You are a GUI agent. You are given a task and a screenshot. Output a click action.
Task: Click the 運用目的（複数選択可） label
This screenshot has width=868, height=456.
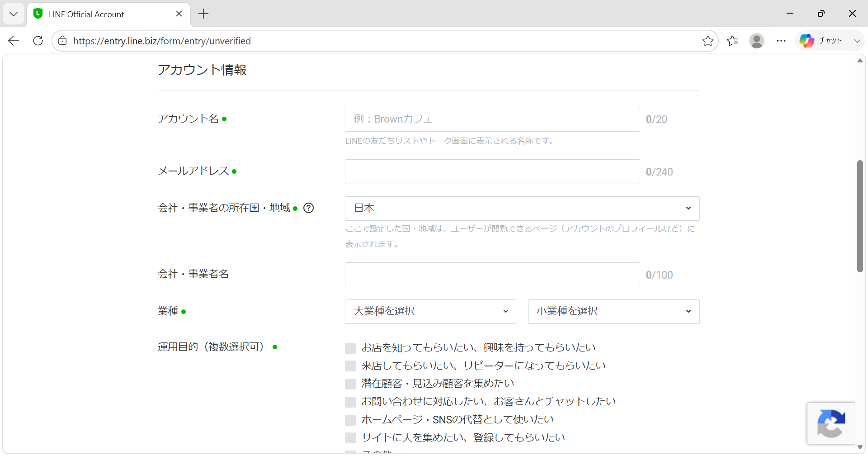(211, 347)
